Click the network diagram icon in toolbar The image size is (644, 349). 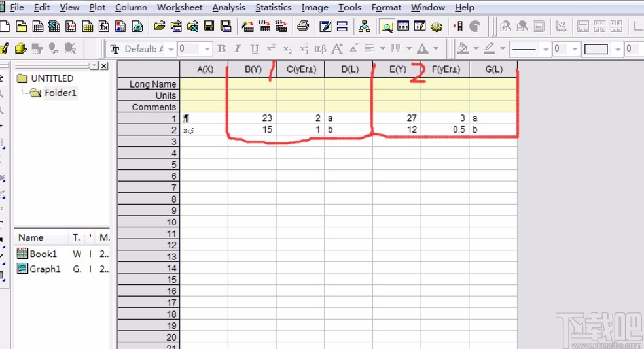tap(364, 27)
